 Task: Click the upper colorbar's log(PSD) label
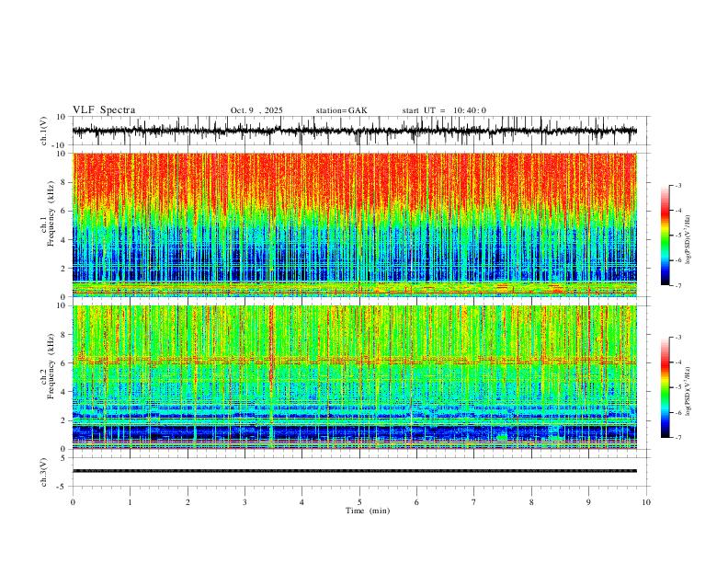(x=688, y=240)
